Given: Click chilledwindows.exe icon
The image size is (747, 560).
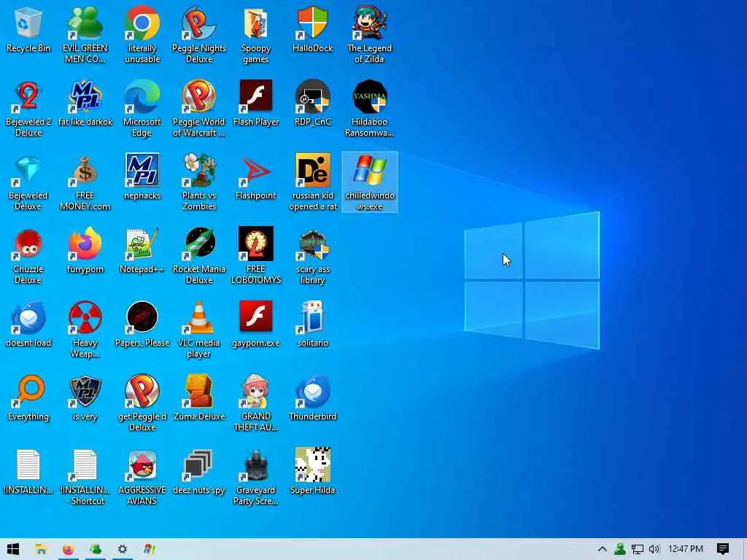Looking at the screenshot, I should coord(369,182).
